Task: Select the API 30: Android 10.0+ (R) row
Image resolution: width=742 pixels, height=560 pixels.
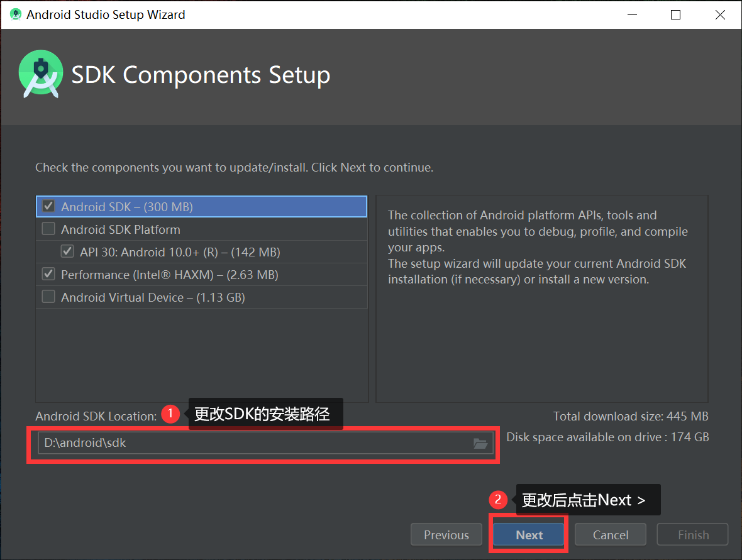Action: pyautogui.click(x=202, y=252)
